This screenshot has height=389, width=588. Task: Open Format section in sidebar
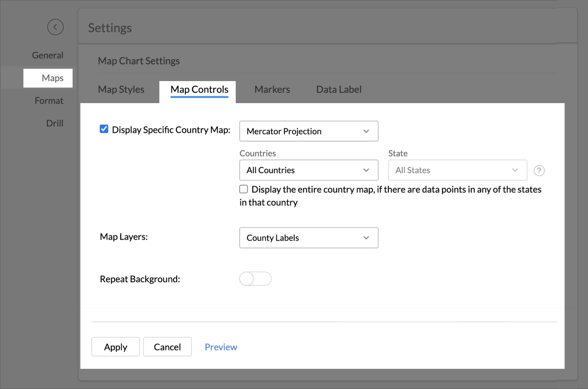coord(49,101)
